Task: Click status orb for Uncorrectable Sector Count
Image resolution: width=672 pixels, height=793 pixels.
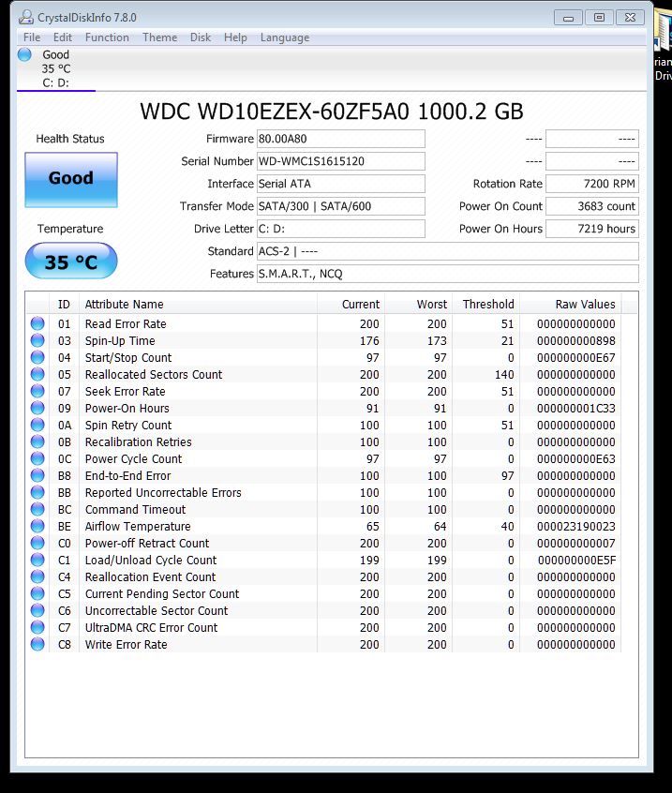Action: pos(37,610)
